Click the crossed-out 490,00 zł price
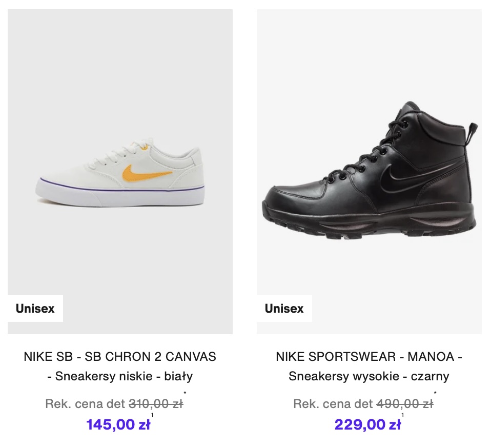 click(x=405, y=404)
